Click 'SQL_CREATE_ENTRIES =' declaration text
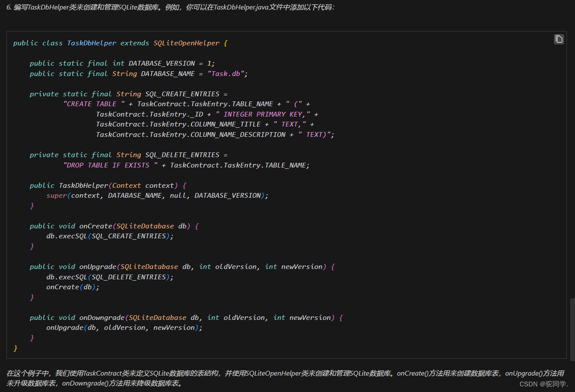This screenshot has width=575, height=392. [x=187, y=94]
